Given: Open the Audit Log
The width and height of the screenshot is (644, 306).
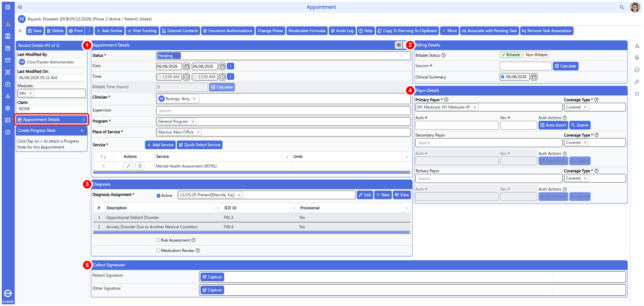Looking at the screenshot, I should click(342, 31).
